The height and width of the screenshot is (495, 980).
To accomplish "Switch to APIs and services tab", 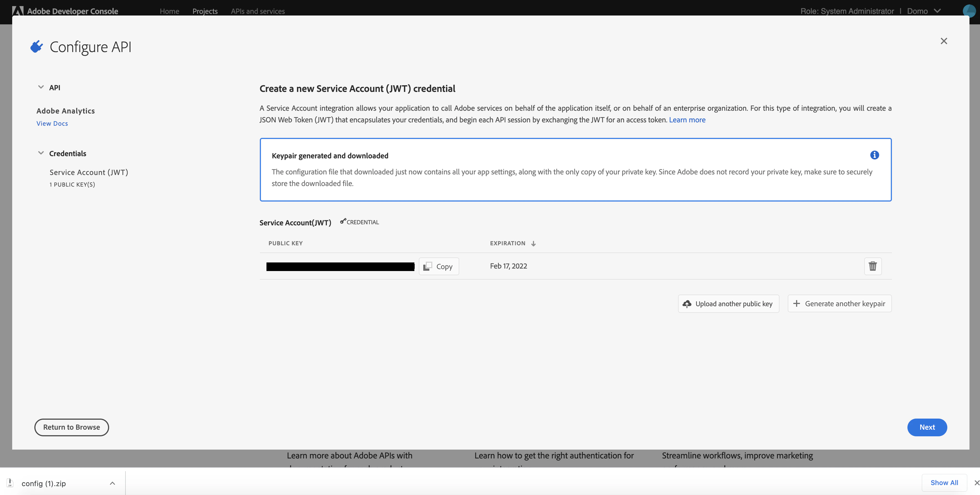I will pos(258,11).
